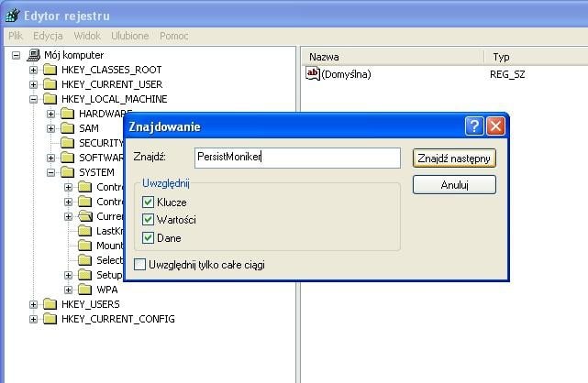Toggle the Wartości checkbox

[148, 219]
